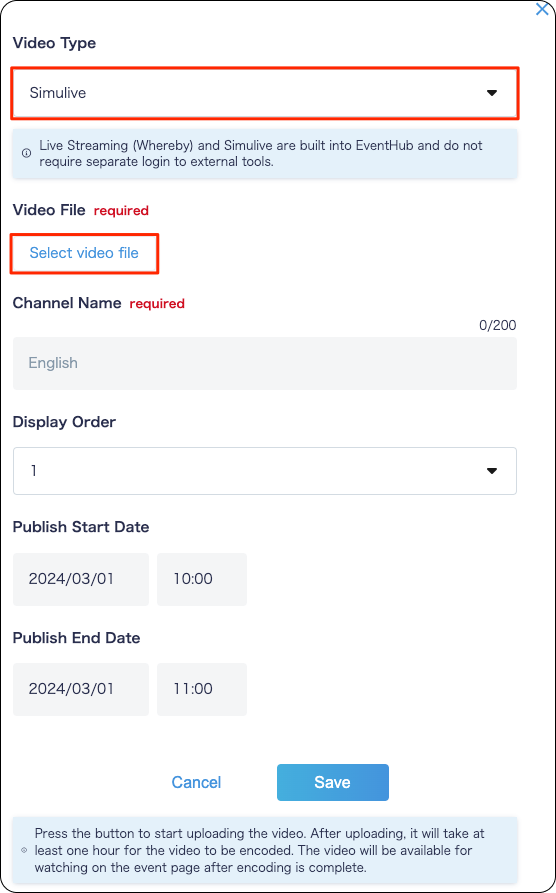Cancel the video settings
The height and width of the screenshot is (893, 556).
coord(197,783)
